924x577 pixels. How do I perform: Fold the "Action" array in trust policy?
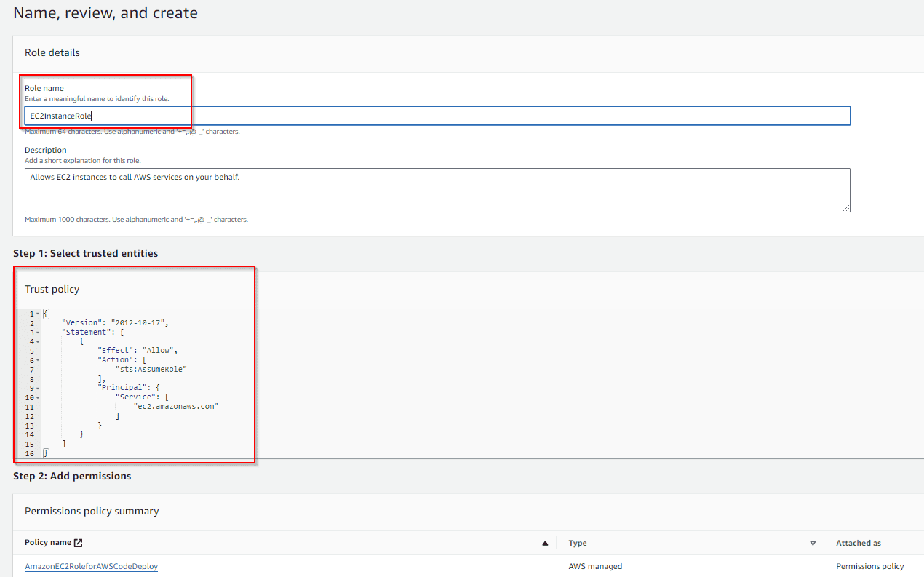pos(37,360)
